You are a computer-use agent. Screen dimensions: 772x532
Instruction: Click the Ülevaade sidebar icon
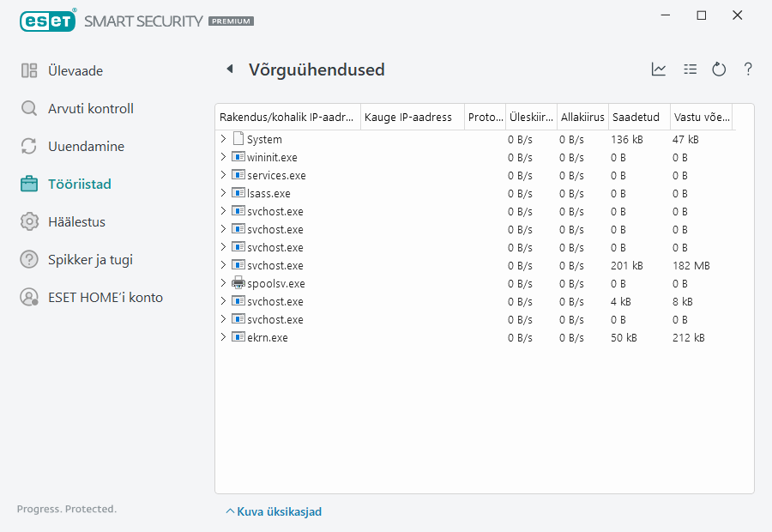pos(29,71)
